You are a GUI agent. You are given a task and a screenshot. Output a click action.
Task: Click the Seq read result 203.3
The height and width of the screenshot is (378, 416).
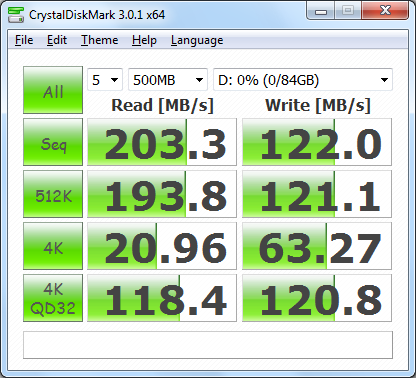pyautogui.click(x=162, y=142)
